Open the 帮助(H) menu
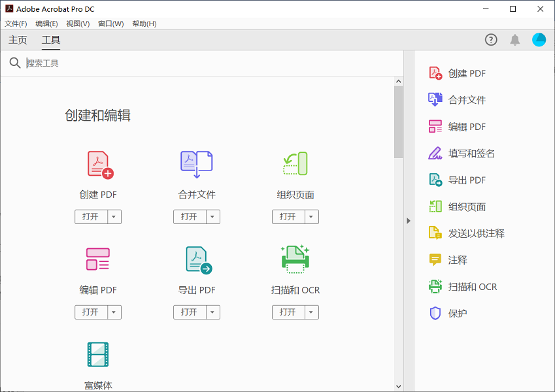Image resolution: width=555 pixels, height=392 pixels. pos(144,24)
